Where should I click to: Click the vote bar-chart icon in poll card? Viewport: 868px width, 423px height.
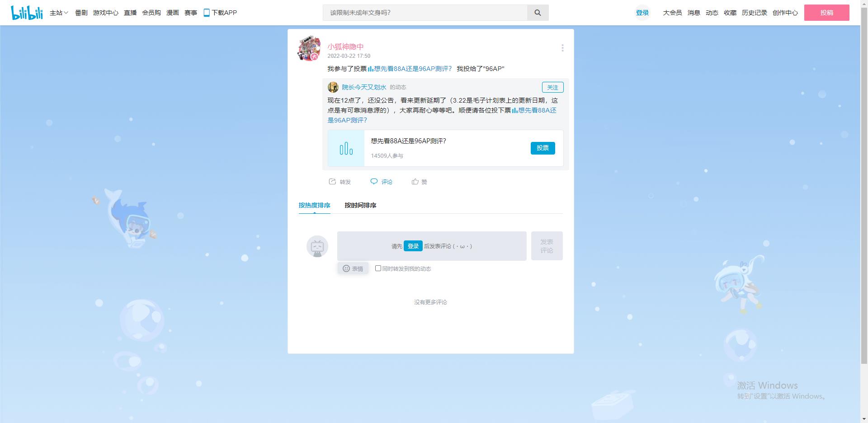pyautogui.click(x=346, y=148)
